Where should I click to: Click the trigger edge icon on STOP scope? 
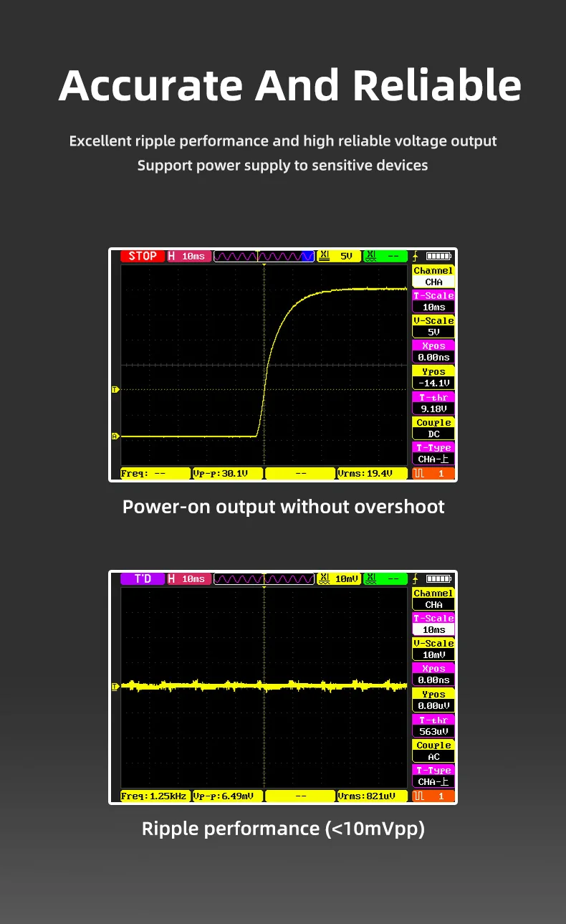tap(416, 256)
